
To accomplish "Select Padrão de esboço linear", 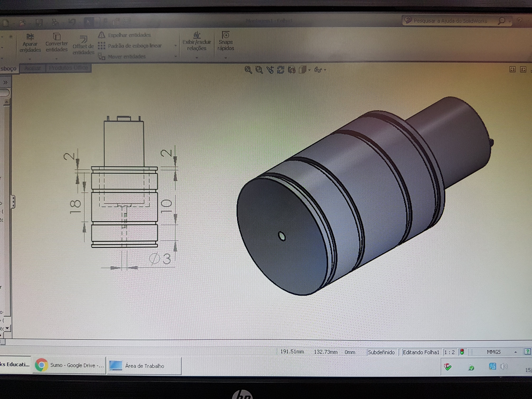I will coord(130,46).
